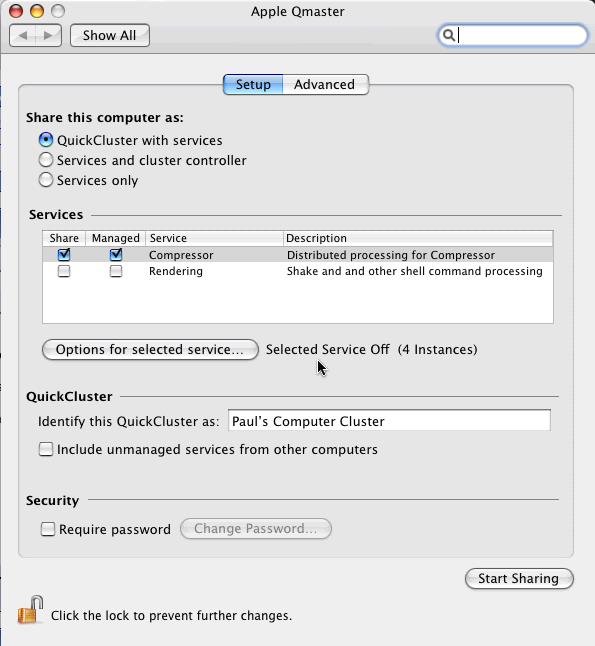This screenshot has width=595, height=646.
Task: Click the Description column header
Action: (418, 238)
